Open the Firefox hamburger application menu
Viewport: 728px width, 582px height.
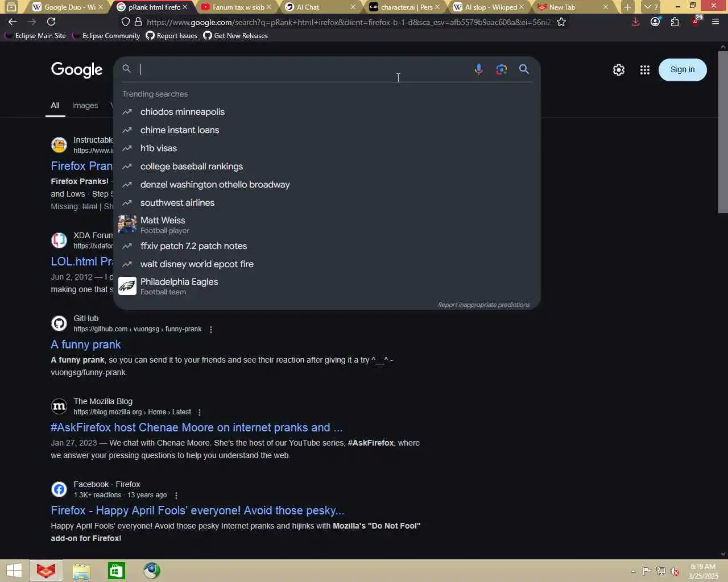point(715,22)
